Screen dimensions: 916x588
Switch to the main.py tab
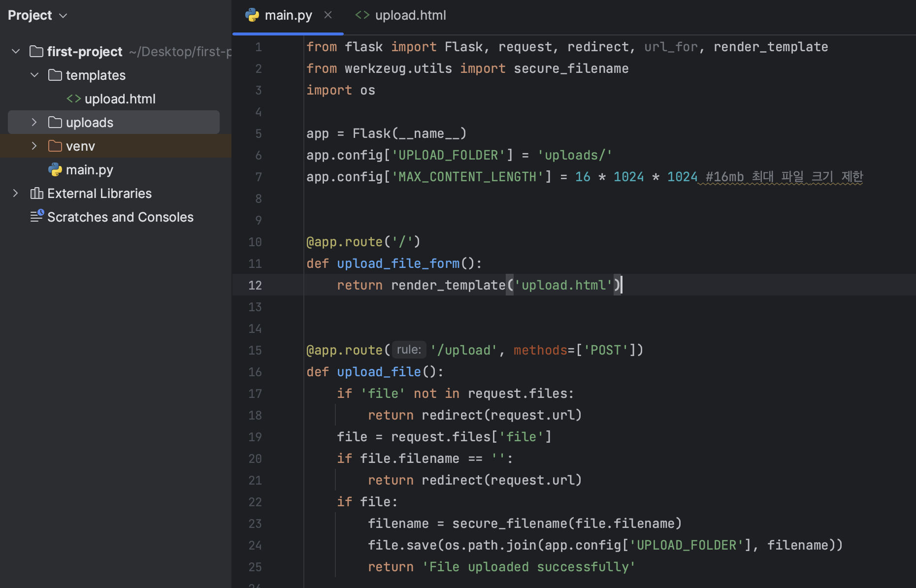pos(288,15)
